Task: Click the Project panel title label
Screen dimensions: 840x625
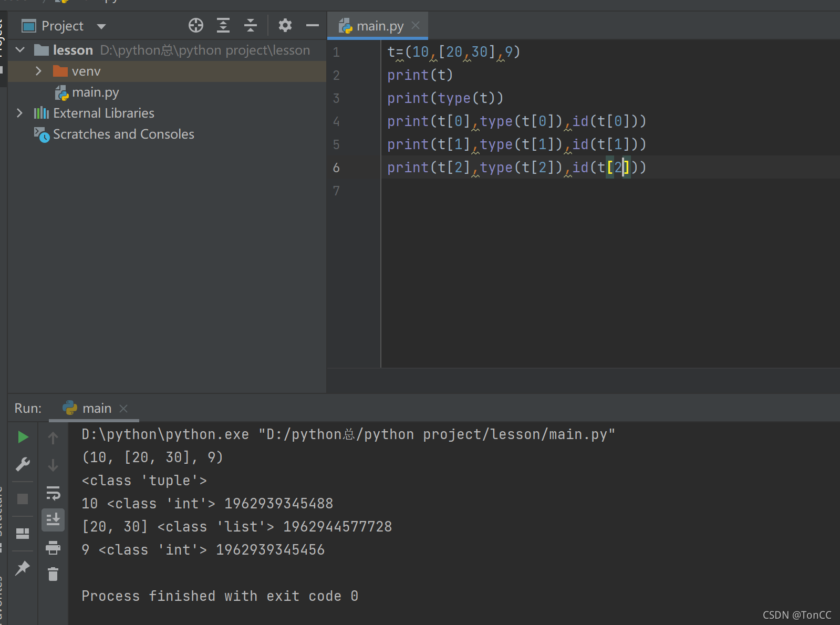Action: pos(62,26)
